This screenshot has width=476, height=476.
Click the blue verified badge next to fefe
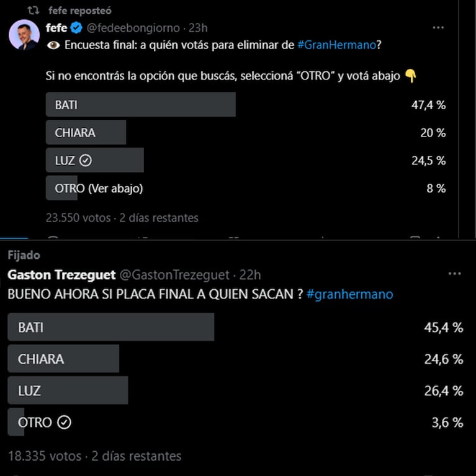pos(76,28)
